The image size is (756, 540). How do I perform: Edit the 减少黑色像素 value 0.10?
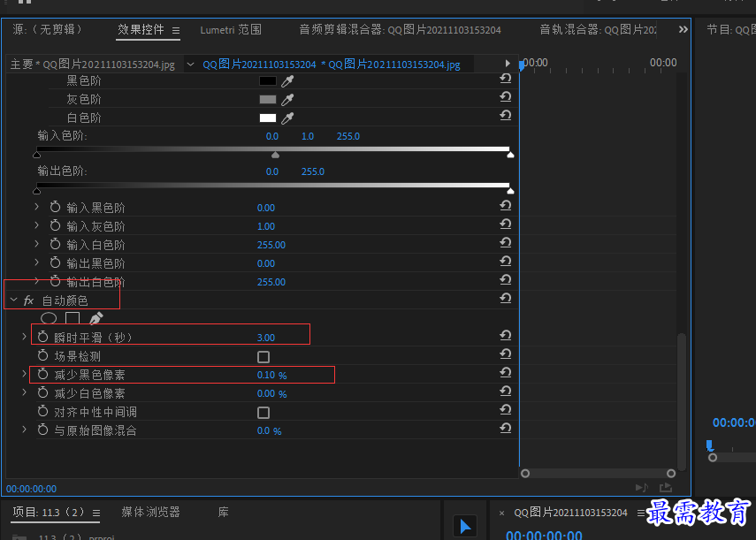tap(266, 375)
